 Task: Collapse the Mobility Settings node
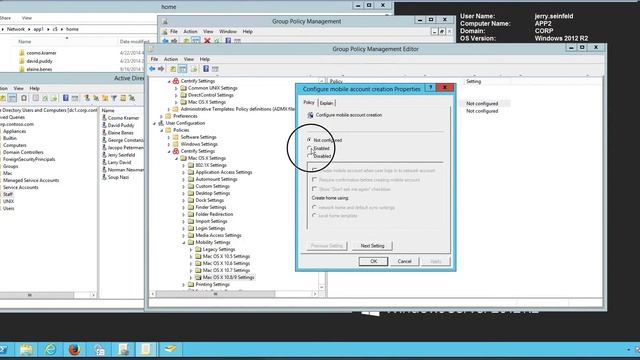[x=184, y=242]
